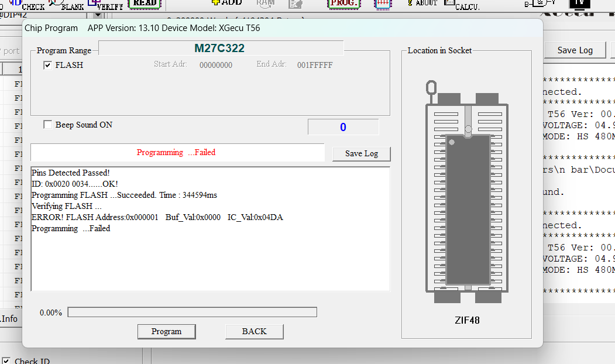This screenshot has width=615, height=364.
Task: Click the ADD toolbar icon
Action: (226, 3)
